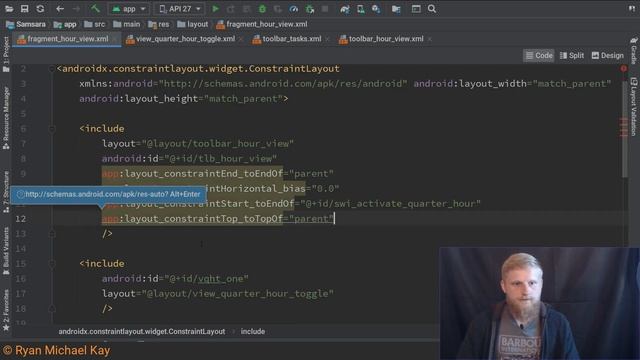Open the app run configuration dropdown

point(129,9)
